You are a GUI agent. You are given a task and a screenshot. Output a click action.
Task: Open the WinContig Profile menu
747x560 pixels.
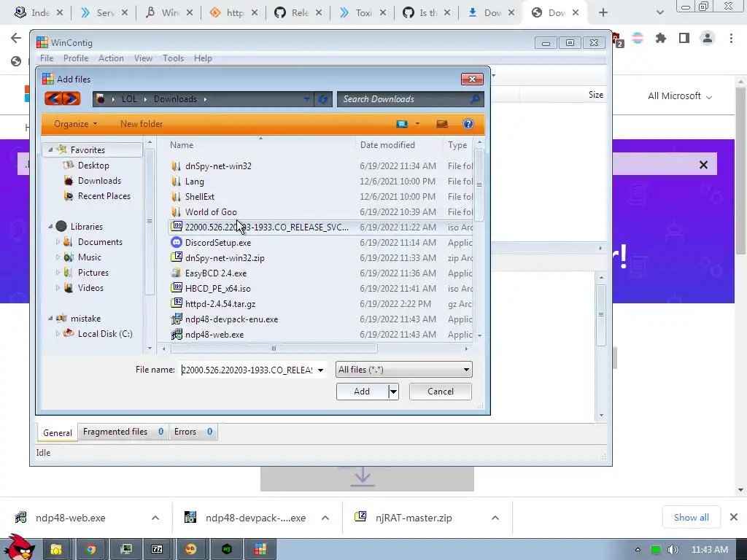[x=76, y=58]
